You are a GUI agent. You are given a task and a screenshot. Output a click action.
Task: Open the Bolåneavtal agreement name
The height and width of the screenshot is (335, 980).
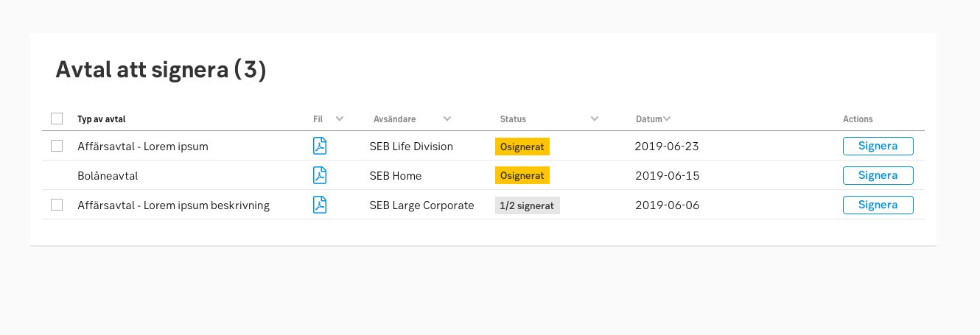(x=108, y=176)
